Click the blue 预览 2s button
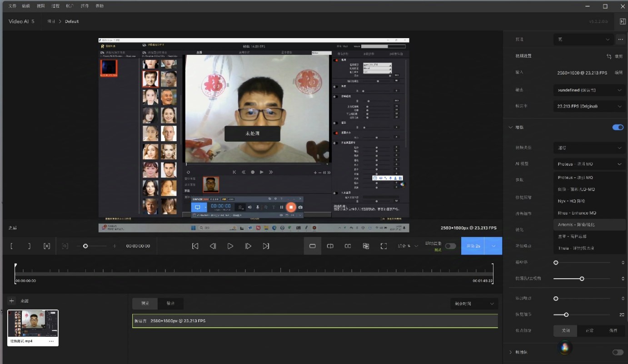 click(x=473, y=246)
